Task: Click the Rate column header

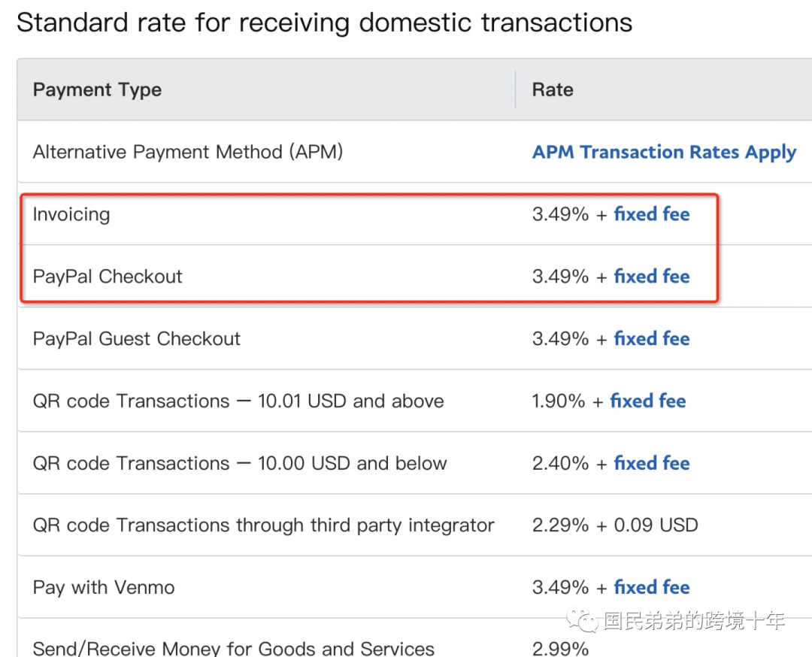Action: (x=553, y=90)
